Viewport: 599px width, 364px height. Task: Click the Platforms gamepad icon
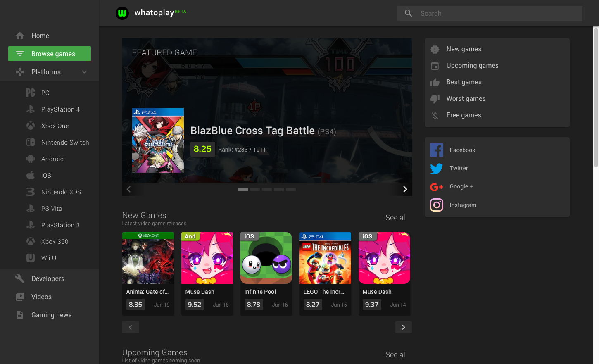[20, 72]
